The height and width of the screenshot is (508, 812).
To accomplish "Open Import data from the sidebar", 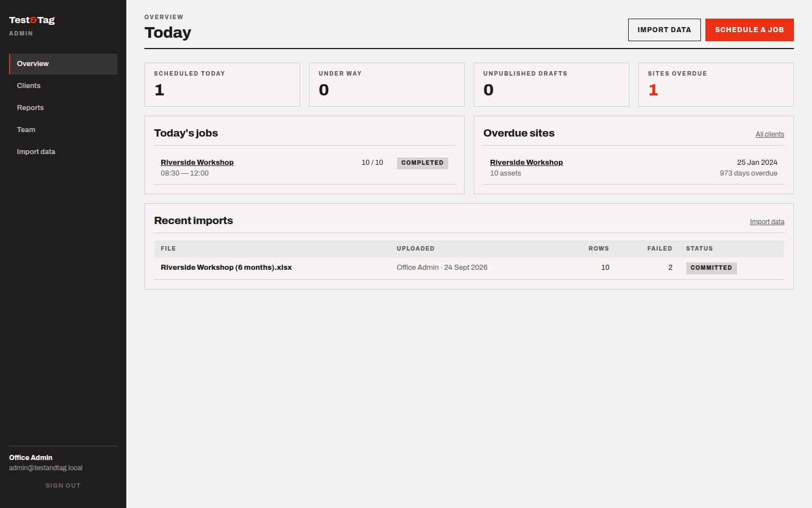I will tap(63, 152).
